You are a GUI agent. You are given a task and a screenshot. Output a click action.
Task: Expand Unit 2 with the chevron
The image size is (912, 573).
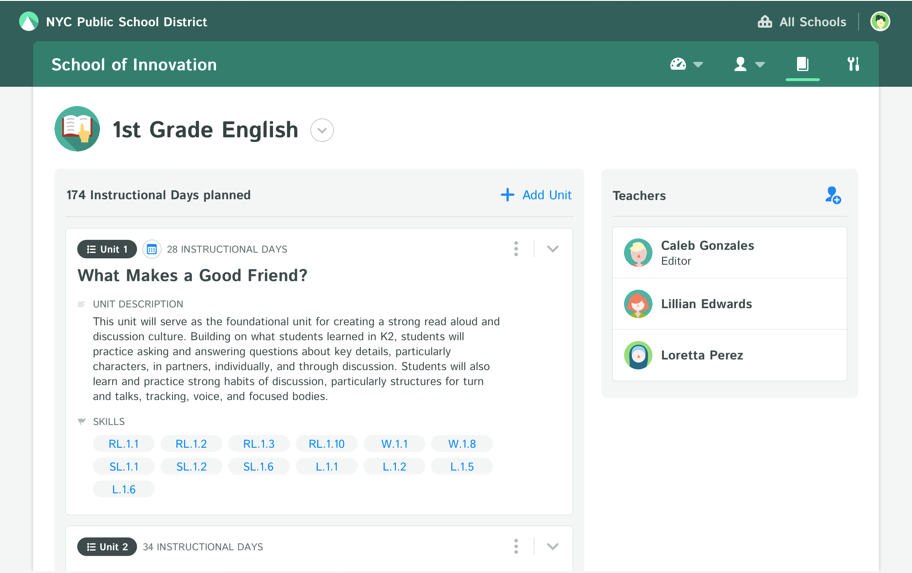(553, 546)
